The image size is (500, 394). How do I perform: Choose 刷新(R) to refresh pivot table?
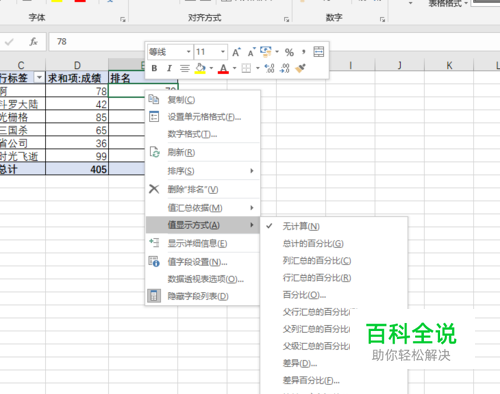[x=203, y=153]
